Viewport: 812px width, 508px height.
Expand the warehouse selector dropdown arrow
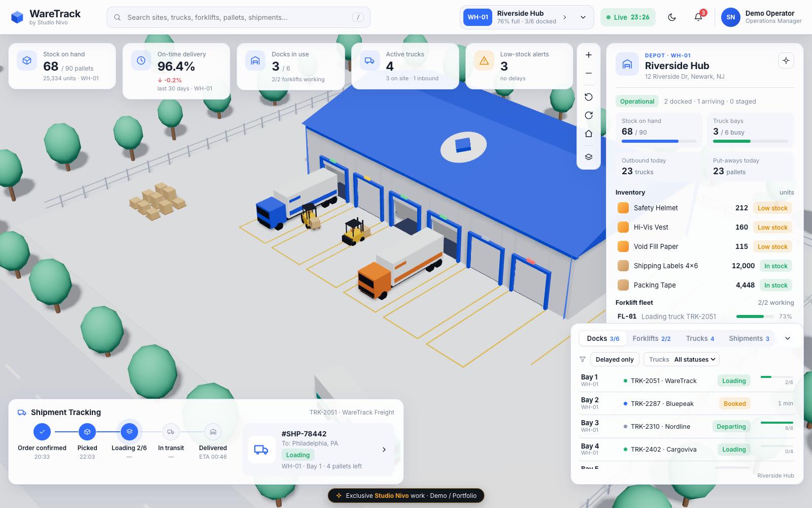pyautogui.click(x=583, y=17)
